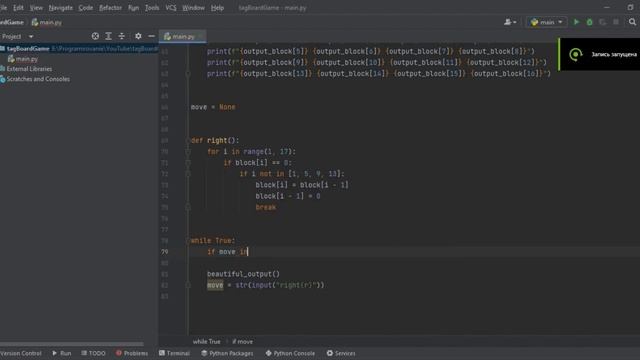640x360 pixels.
Task: Open Scratches and Consoles node
Action: 37,79
